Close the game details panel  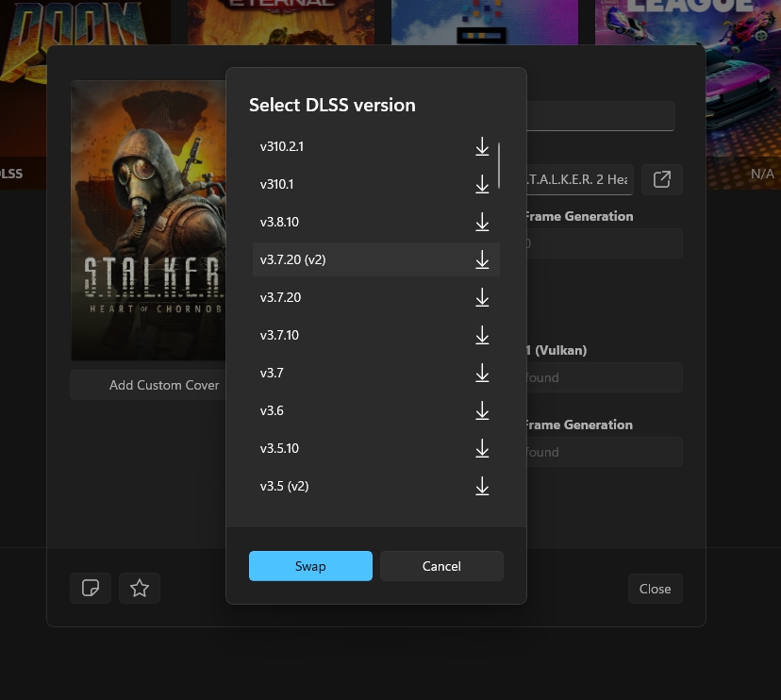[x=655, y=589]
